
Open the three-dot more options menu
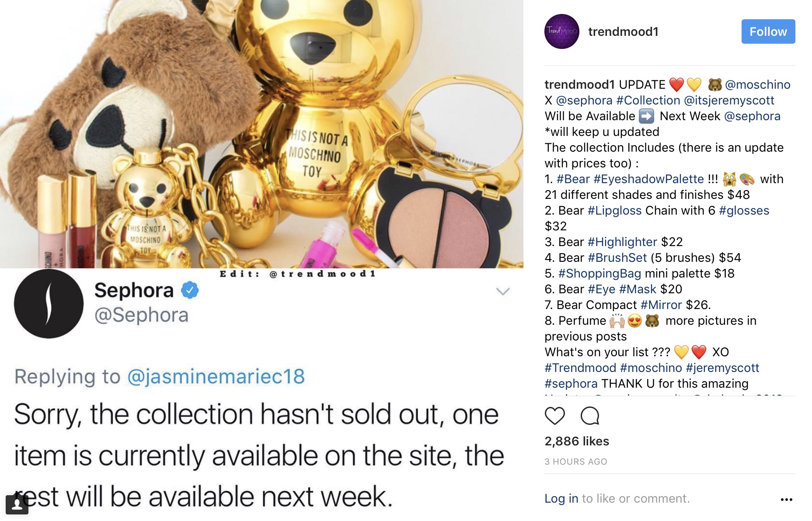[786, 499]
